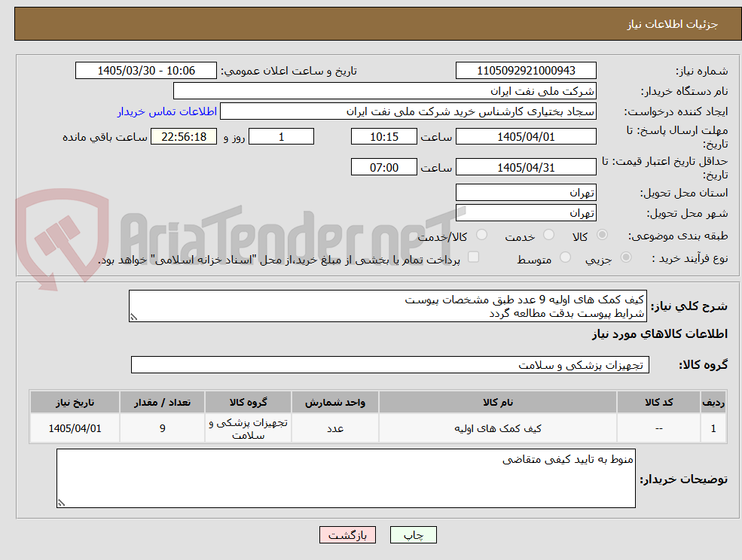Click the جزئیات اطلاعات نیاز header title

click(x=673, y=24)
